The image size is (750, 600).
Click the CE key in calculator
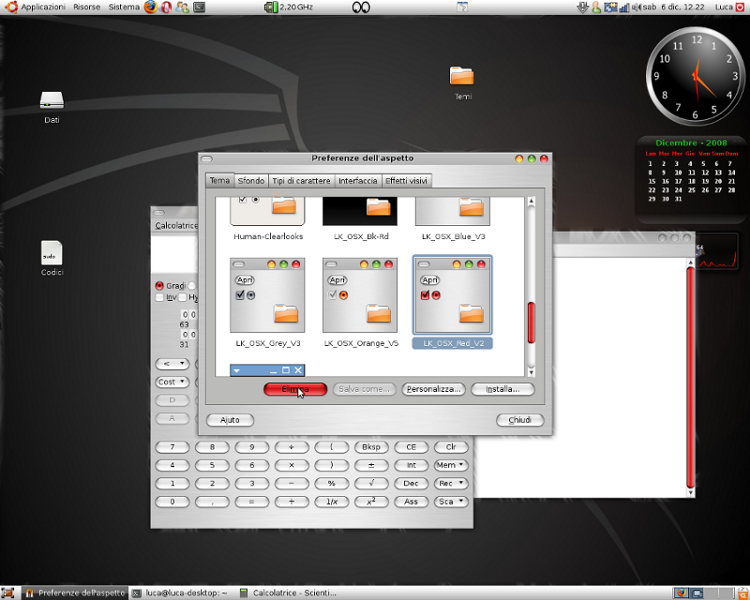(x=411, y=447)
